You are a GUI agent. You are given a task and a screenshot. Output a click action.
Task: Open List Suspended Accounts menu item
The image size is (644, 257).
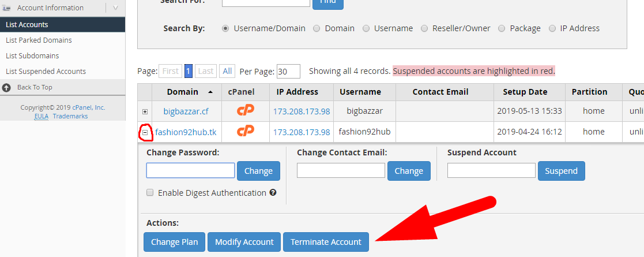click(46, 72)
